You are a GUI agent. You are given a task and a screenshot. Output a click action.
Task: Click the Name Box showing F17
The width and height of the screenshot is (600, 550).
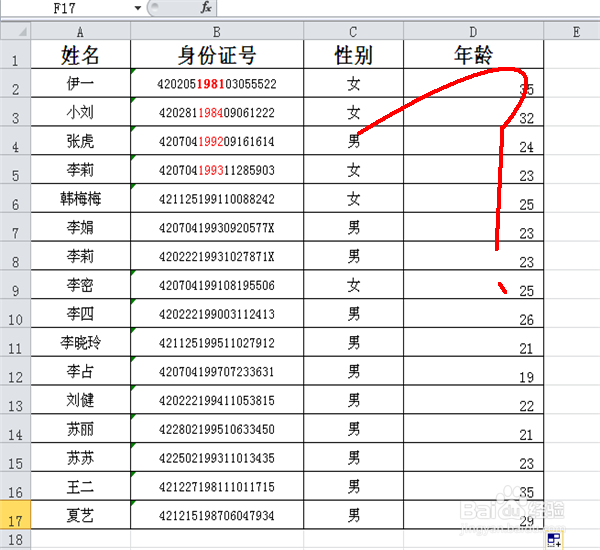coord(66,8)
